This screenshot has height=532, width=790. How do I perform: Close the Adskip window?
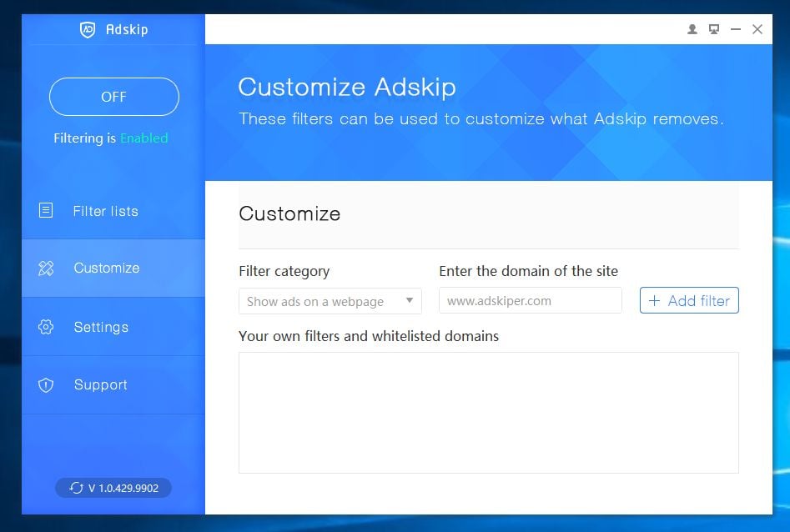[x=757, y=29]
